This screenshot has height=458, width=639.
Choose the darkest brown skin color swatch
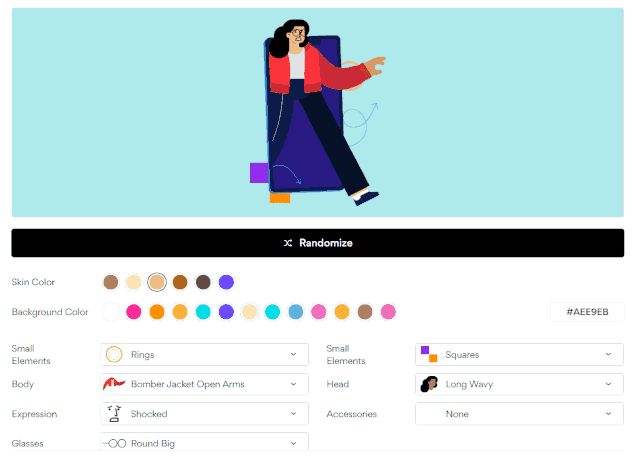click(203, 282)
